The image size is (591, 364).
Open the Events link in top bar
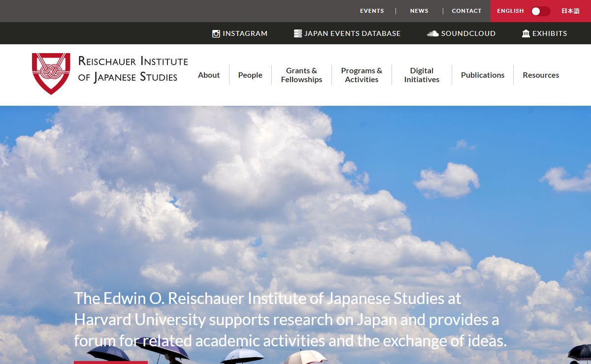click(372, 11)
